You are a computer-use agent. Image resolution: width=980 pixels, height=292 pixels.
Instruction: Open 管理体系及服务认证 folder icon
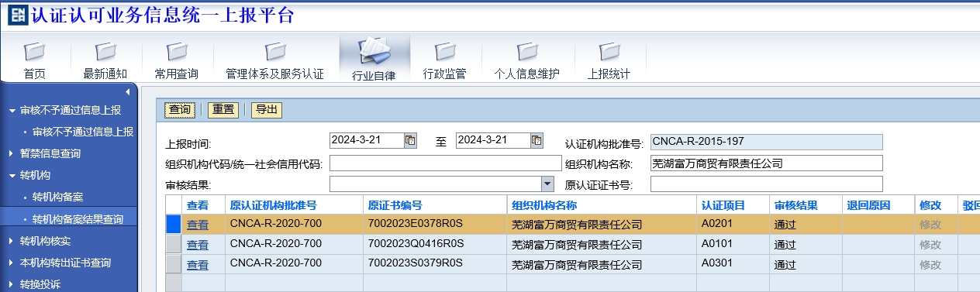point(274,52)
